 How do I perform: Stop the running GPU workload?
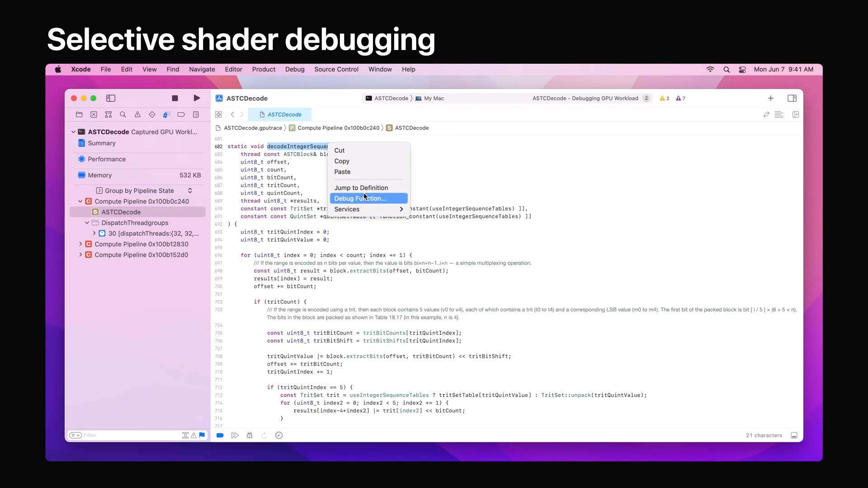[175, 98]
